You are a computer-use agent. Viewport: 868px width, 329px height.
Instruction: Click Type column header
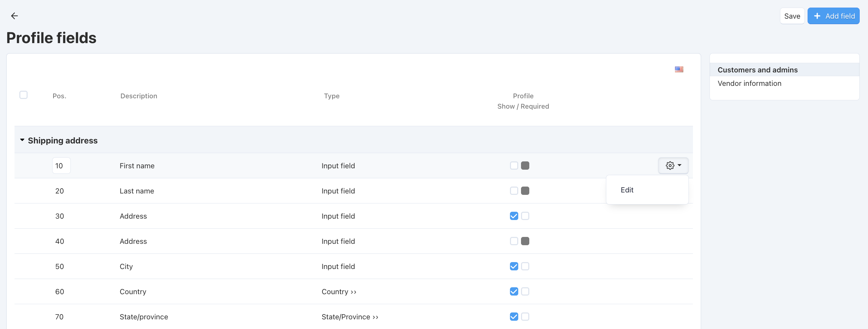click(331, 96)
